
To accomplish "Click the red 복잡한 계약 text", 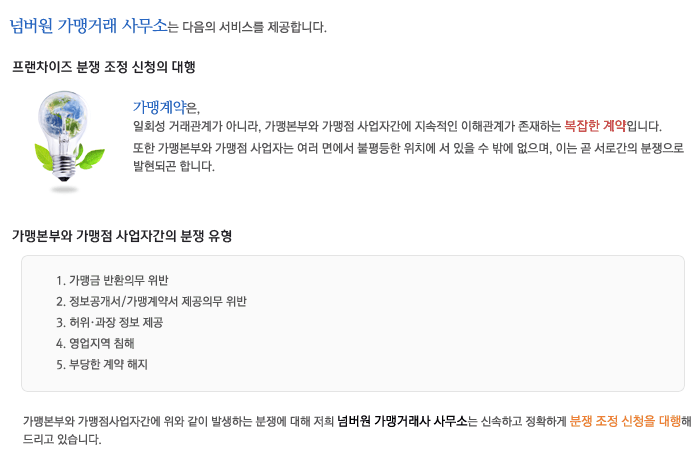I will tap(595, 126).
